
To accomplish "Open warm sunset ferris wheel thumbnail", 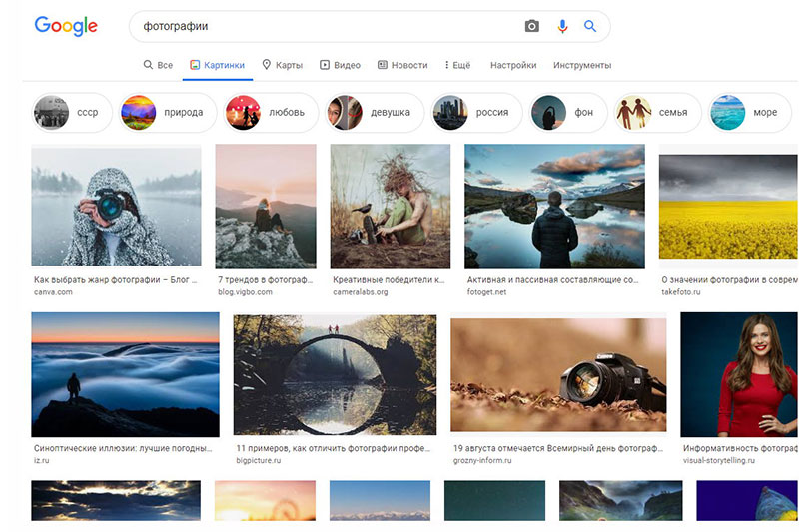I will coord(265,500).
